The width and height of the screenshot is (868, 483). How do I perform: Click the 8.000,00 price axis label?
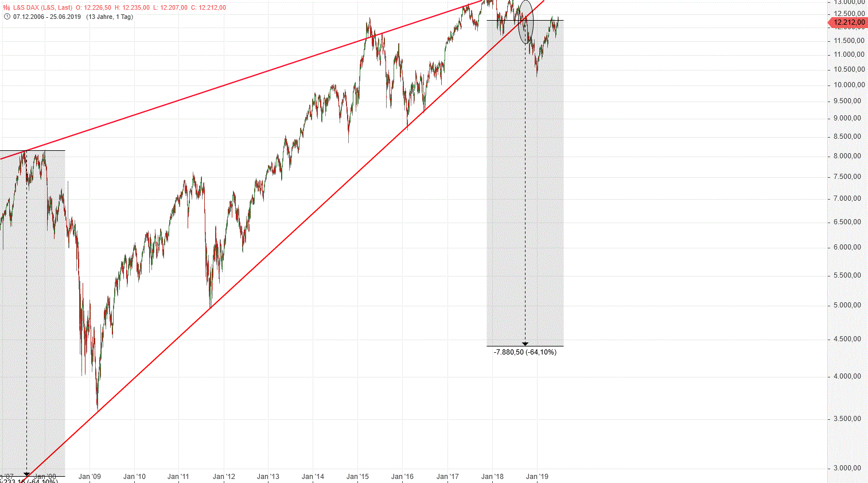pos(847,156)
